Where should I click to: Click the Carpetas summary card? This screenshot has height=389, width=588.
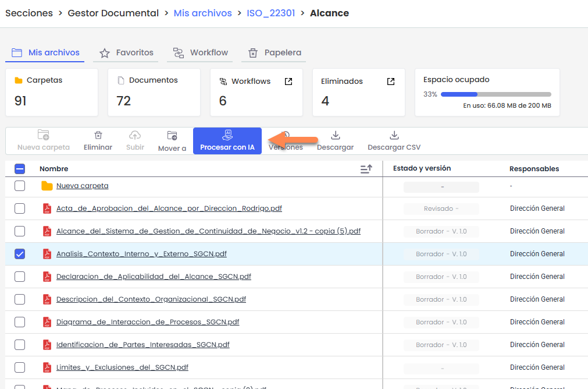pos(51,92)
